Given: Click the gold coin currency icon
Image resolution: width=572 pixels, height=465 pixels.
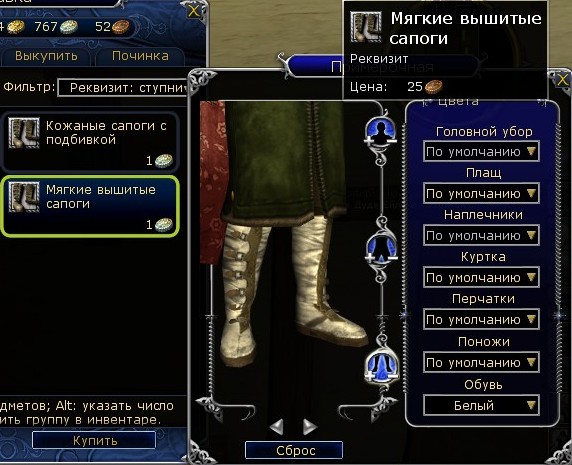Looking at the screenshot, I should click(16, 27).
